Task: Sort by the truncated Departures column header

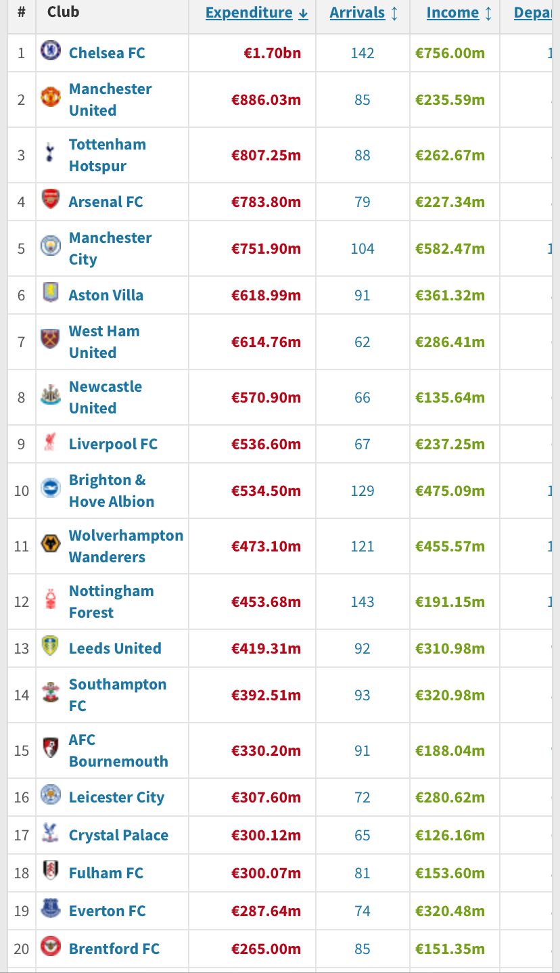Action: point(537,12)
